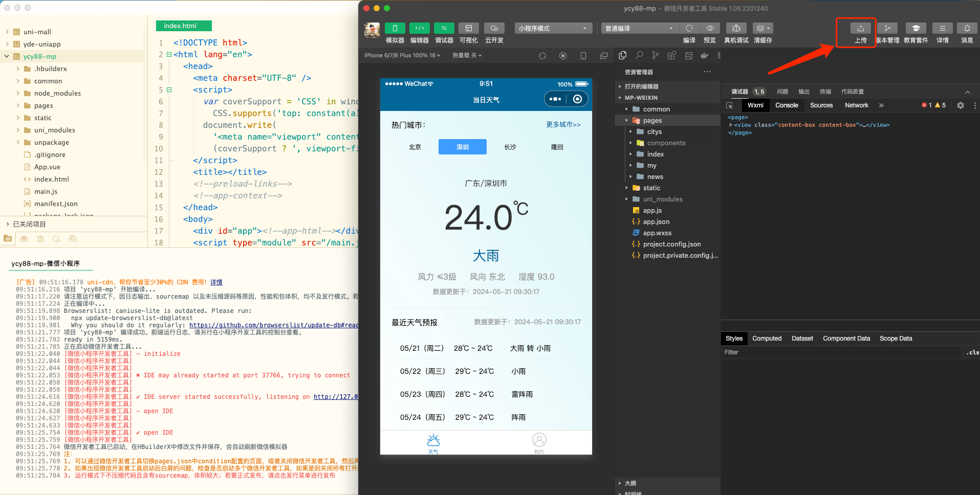Toggle the 模拟器 simulator panel

pos(395,29)
